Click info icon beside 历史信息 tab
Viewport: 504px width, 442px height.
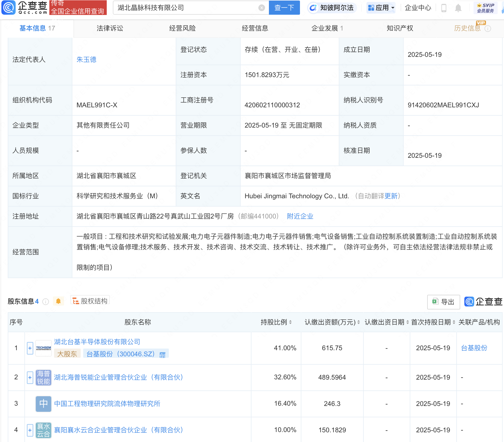488,29
